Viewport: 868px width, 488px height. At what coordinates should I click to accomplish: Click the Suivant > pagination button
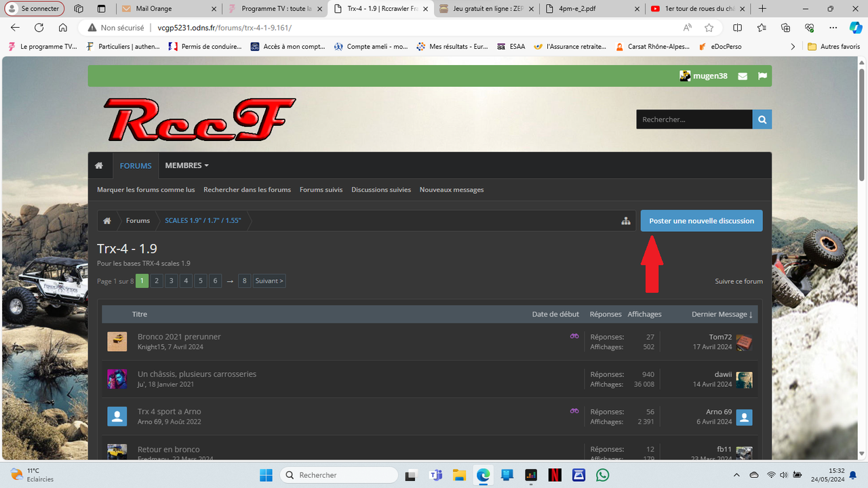click(x=269, y=281)
